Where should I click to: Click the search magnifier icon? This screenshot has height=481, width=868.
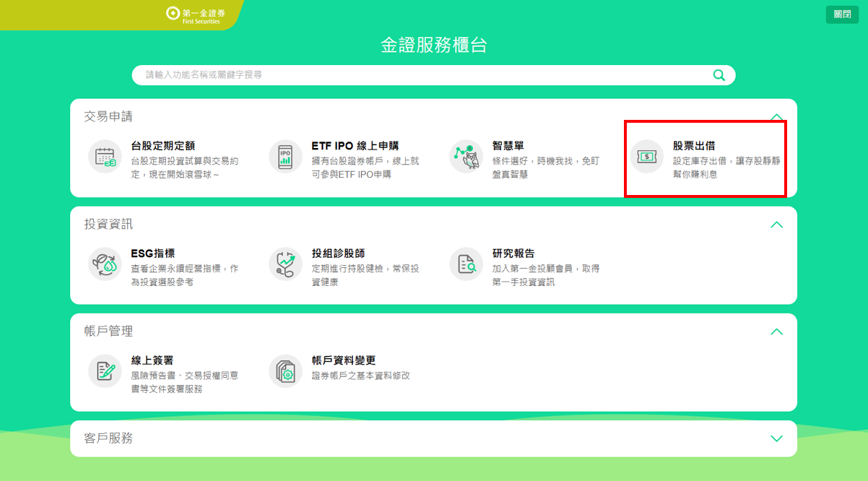pos(719,75)
